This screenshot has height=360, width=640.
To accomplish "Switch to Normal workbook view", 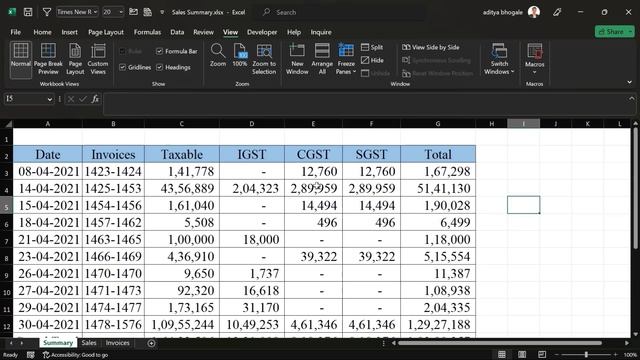I will [x=21, y=60].
